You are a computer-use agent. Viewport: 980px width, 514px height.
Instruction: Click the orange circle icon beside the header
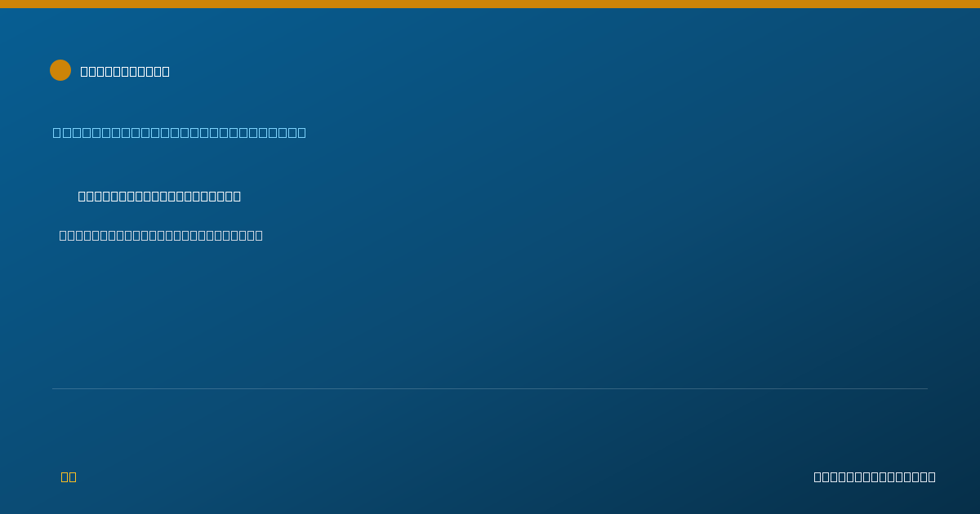60,70
